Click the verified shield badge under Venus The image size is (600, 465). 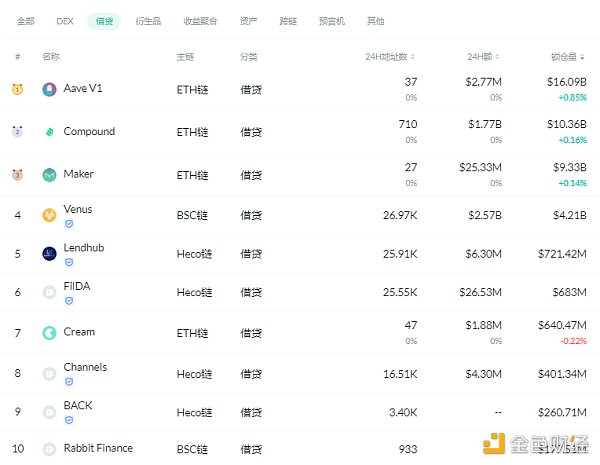click(x=68, y=224)
